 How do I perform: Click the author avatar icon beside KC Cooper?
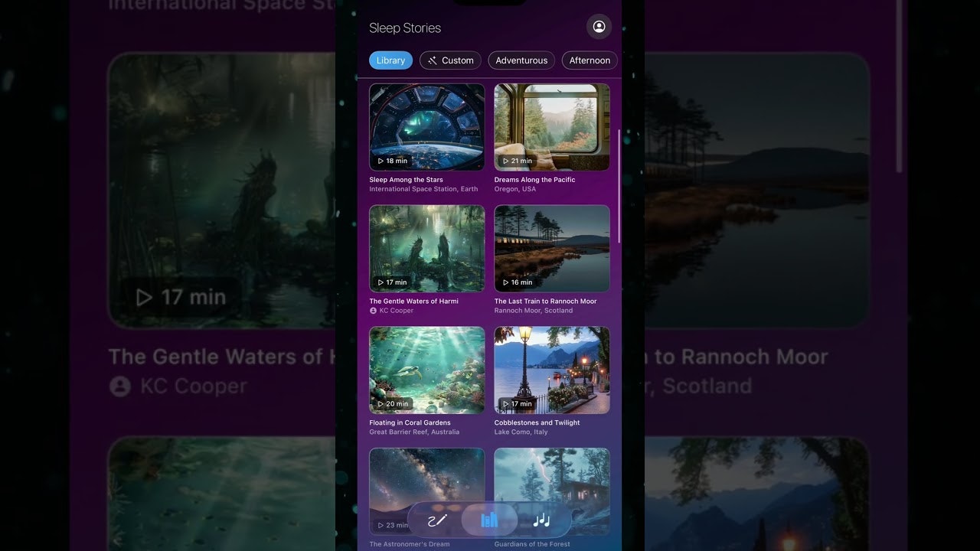[373, 311]
